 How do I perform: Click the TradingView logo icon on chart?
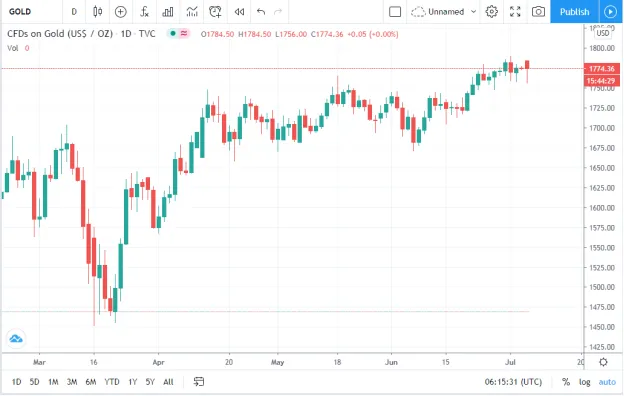pos(16,339)
